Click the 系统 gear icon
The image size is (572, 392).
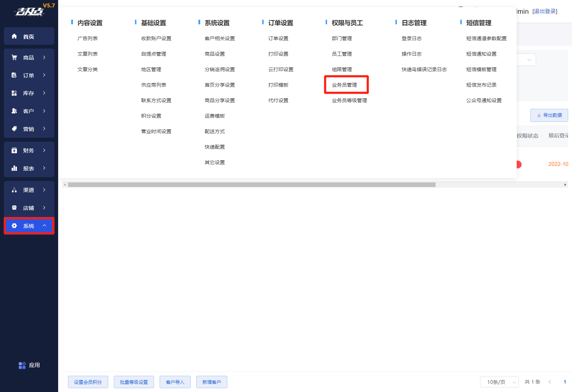click(14, 226)
